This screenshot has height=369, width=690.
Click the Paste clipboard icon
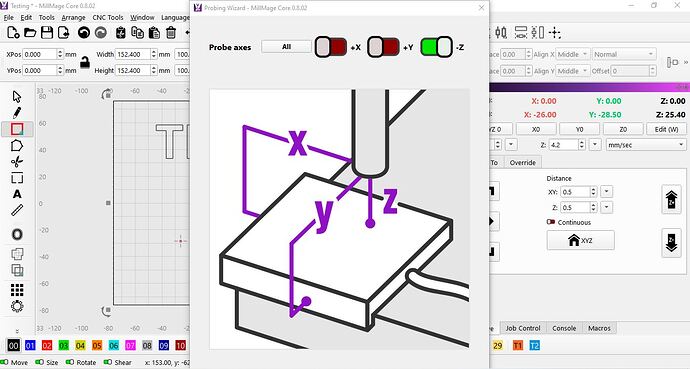154,33
